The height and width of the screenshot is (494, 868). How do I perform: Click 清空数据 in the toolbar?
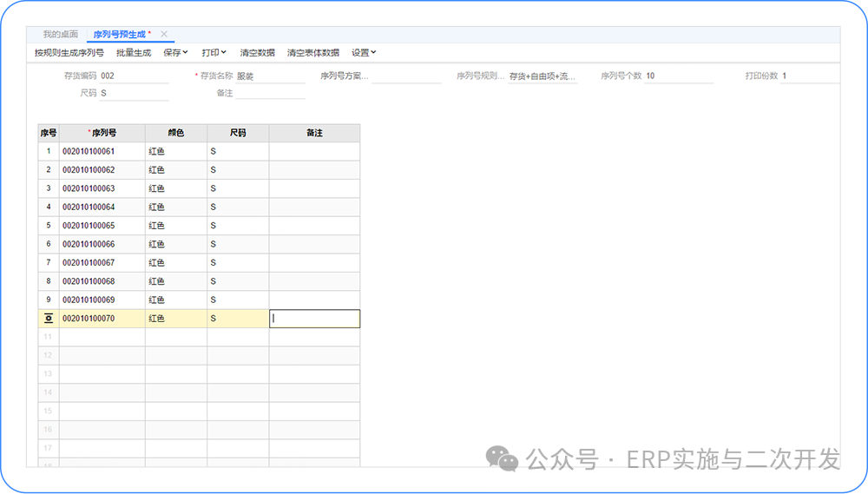(x=257, y=53)
